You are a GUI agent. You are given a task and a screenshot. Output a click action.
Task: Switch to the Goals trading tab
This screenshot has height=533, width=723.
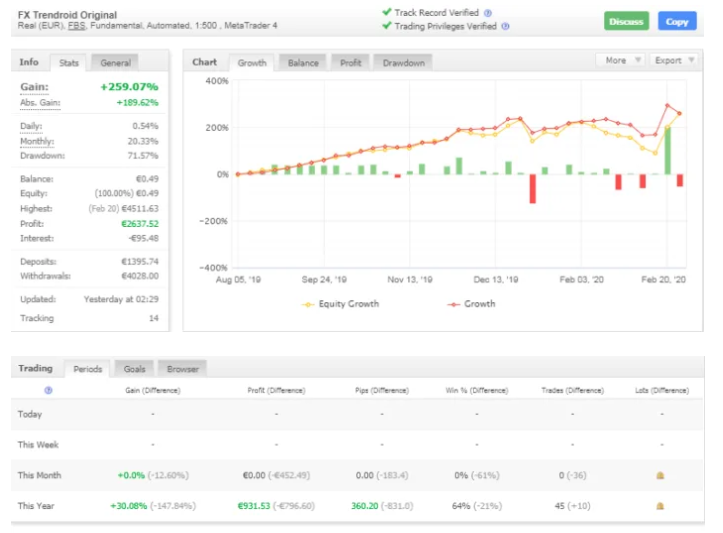click(x=134, y=369)
